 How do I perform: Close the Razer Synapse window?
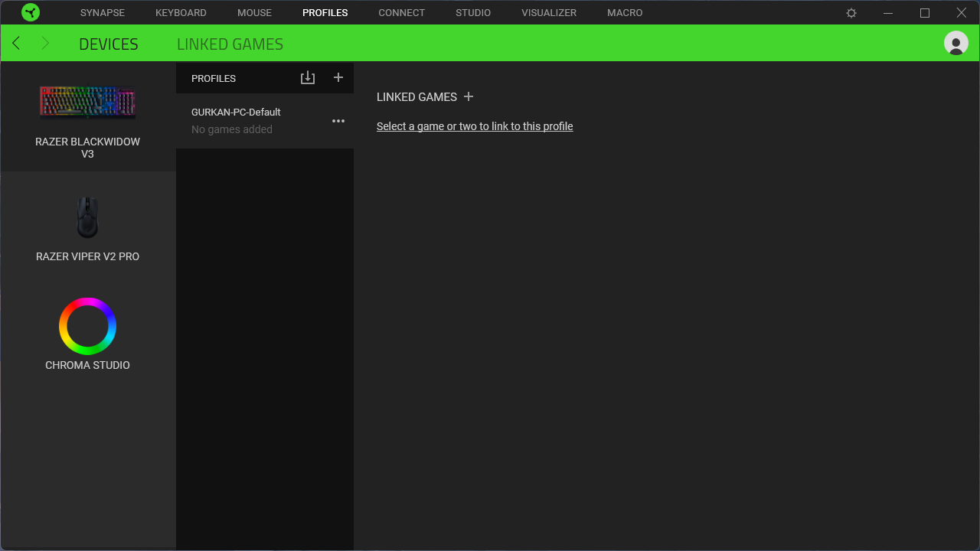962,13
